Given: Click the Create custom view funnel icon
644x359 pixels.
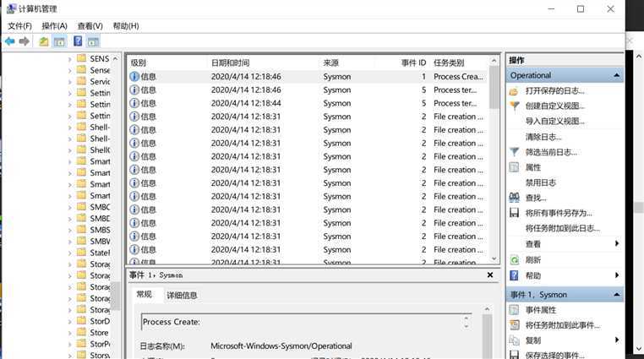Looking at the screenshot, I should pos(514,106).
